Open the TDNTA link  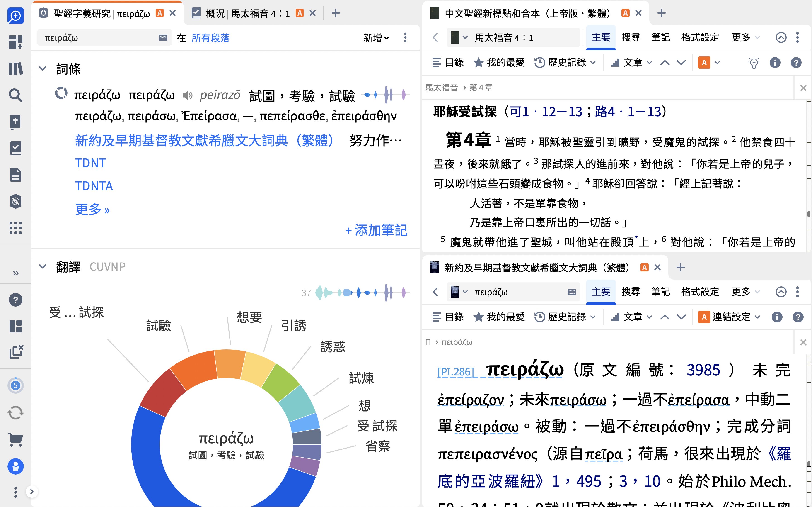tap(94, 186)
